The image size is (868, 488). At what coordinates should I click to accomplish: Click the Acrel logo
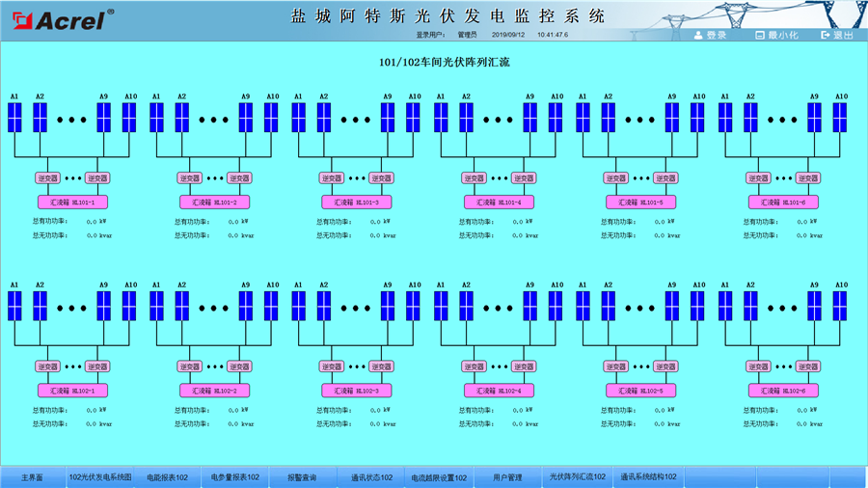(60, 18)
